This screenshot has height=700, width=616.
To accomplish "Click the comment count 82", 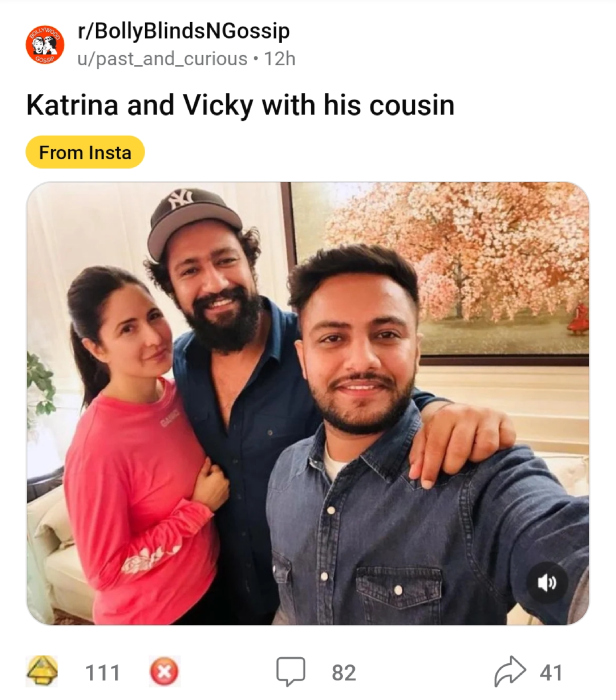I will [x=343, y=672].
